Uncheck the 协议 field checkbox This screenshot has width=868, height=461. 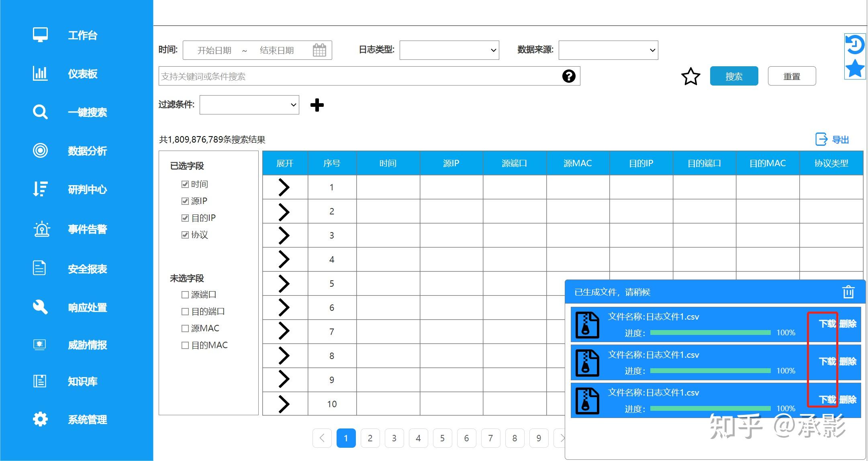(x=185, y=235)
